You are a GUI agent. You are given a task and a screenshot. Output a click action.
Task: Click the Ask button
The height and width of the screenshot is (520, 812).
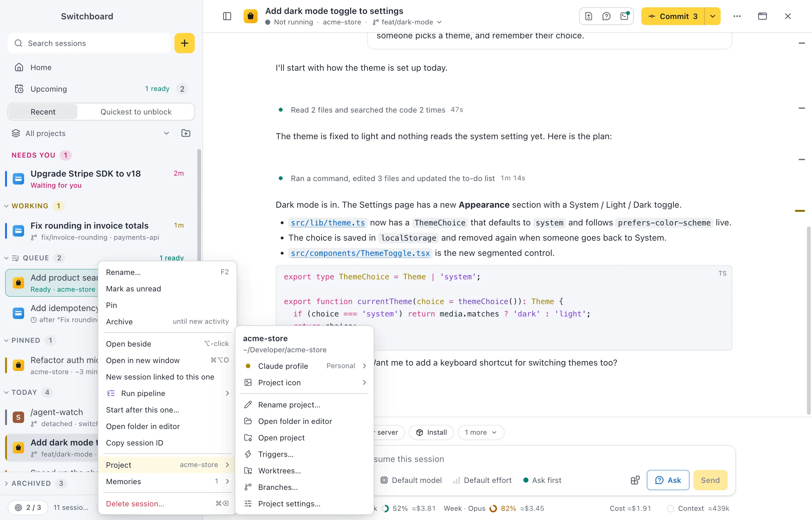[x=668, y=480]
